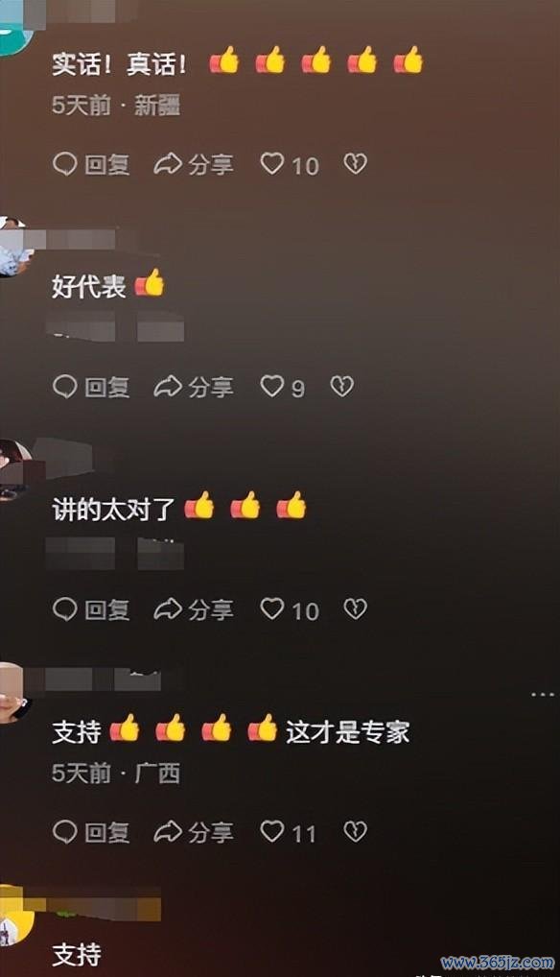560x977 pixels.
Task: Dislike the "讲的太对了" comment
Action: coord(356,608)
